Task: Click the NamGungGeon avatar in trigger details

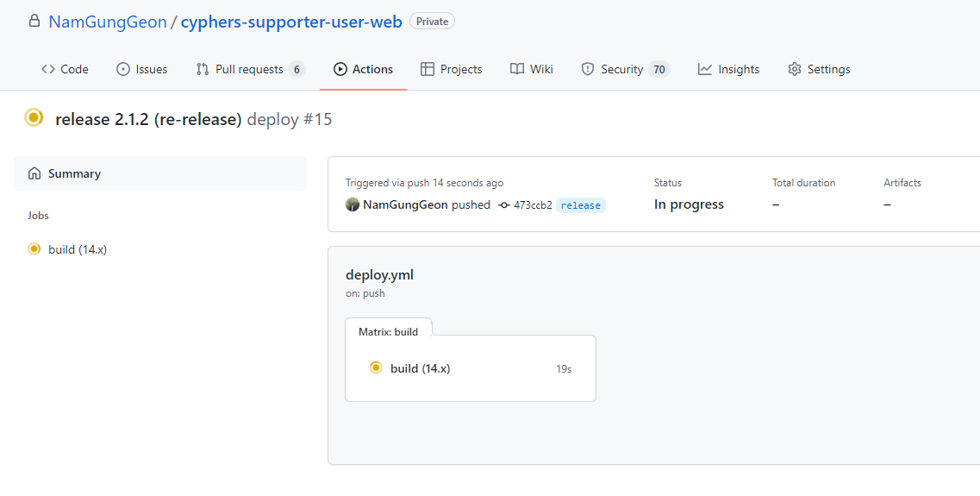Action: [x=353, y=204]
